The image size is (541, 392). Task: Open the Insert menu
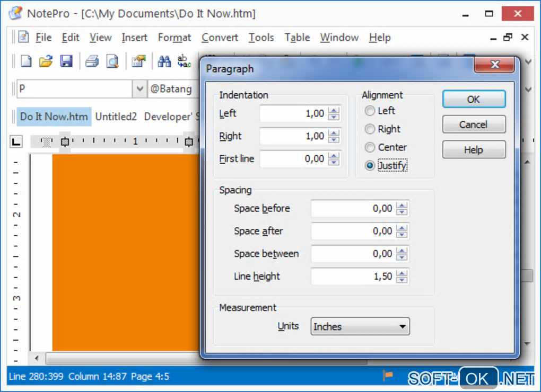pos(134,37)
